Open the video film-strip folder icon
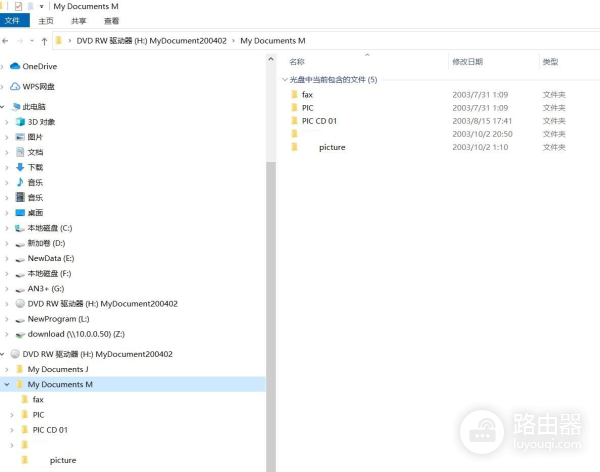The width and height of the screenshot is (600, 472). click(x=20, y=197)
